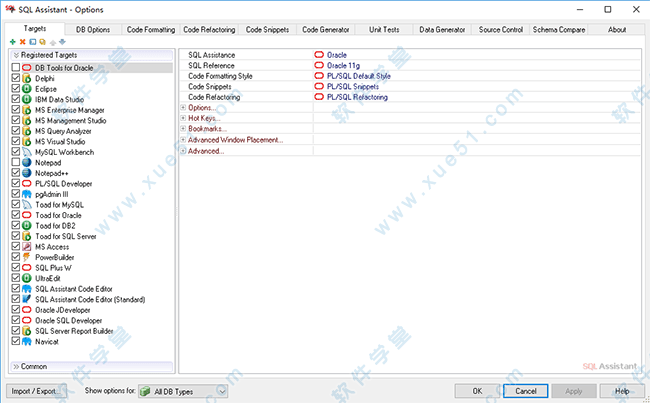The height and width of the screenshot is (403, 650).
Task: Click the IBM Data Studio icon
Action: [27, 99]
